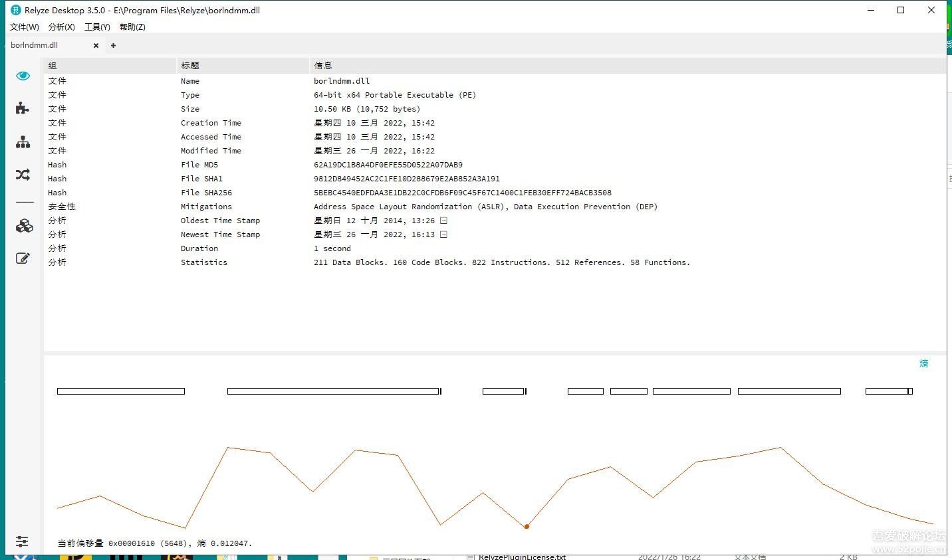
Task: Expand the Newest Time Stamp details box
Action: pos(443,234)
